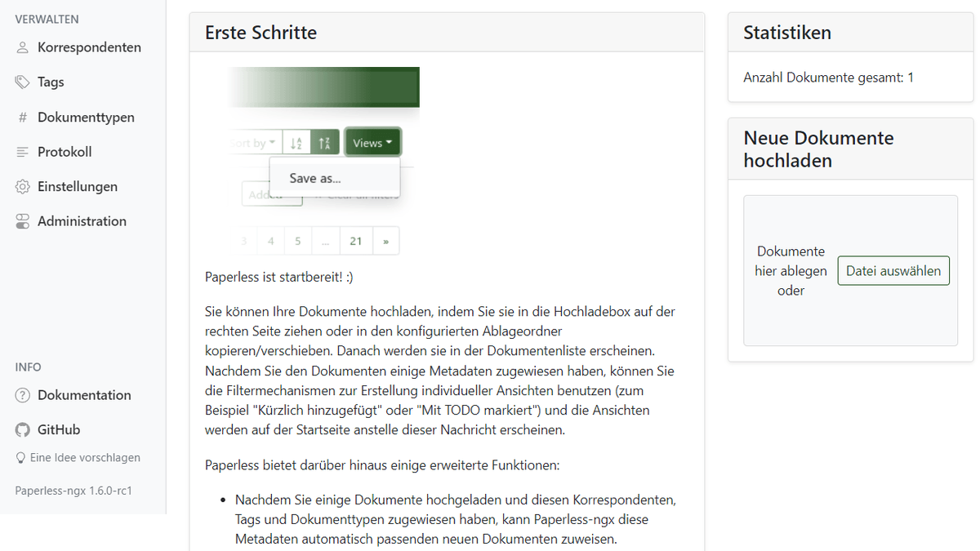Click the lightbulb icon to suggest an idea
Viewport: 980px width, 551px height.
click(x=20, y=458)
